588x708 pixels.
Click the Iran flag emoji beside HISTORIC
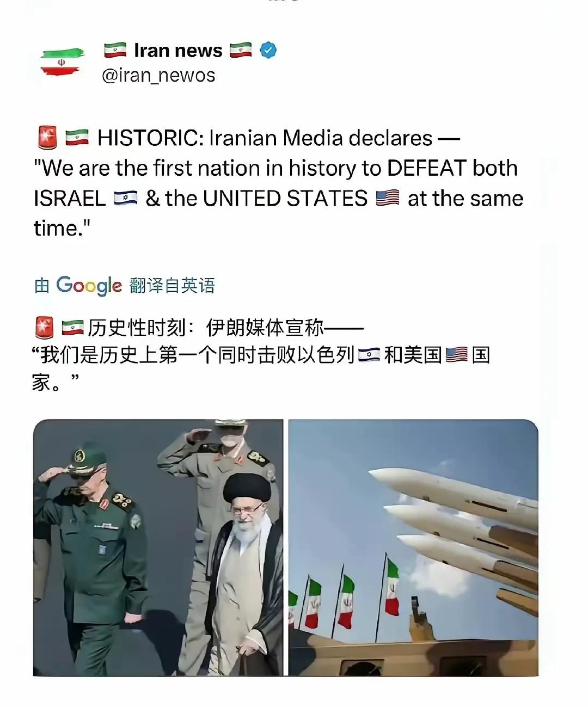pyautogui.click(x=77, y=138)
